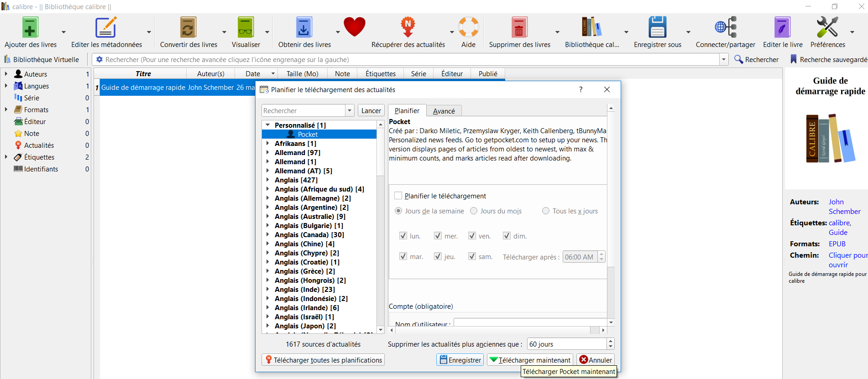
Task: Expand Afrikaans [1] sources
Action: pos(268,143)
